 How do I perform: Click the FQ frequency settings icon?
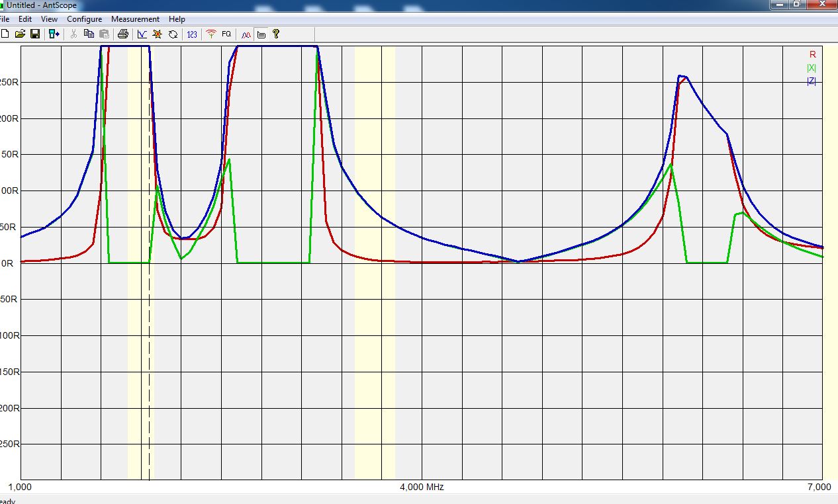pos(226,34)
